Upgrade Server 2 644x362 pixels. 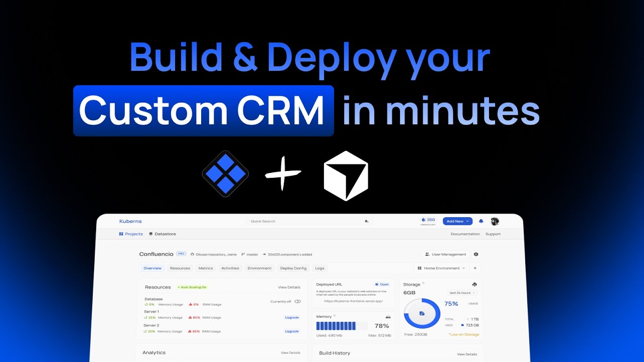pos(292,331)
